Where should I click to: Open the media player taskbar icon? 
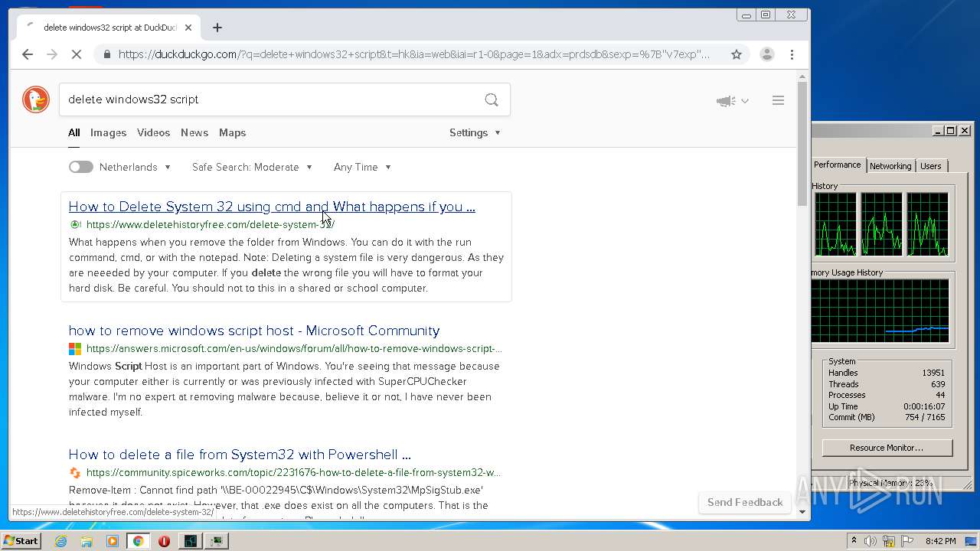(x=113, y=541)
